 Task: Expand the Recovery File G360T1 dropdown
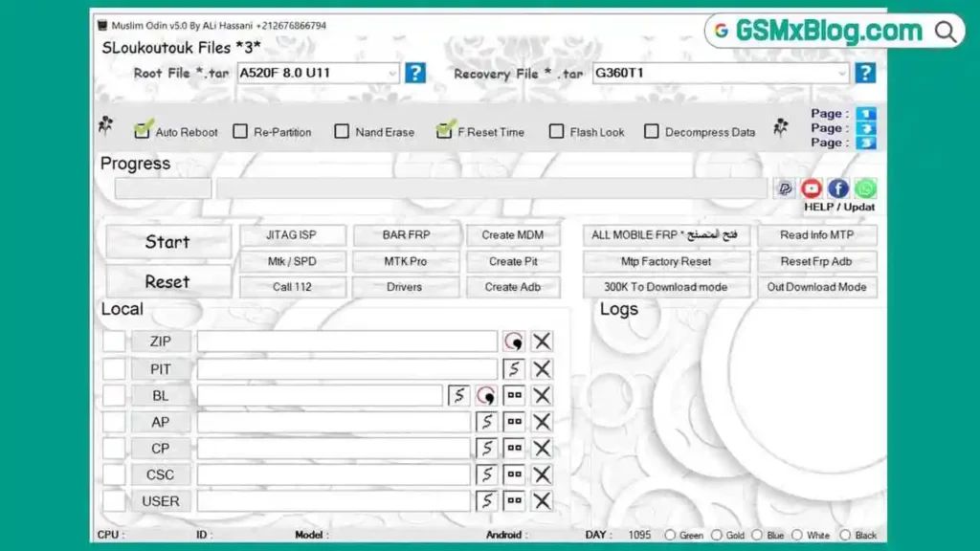point(842,73)
